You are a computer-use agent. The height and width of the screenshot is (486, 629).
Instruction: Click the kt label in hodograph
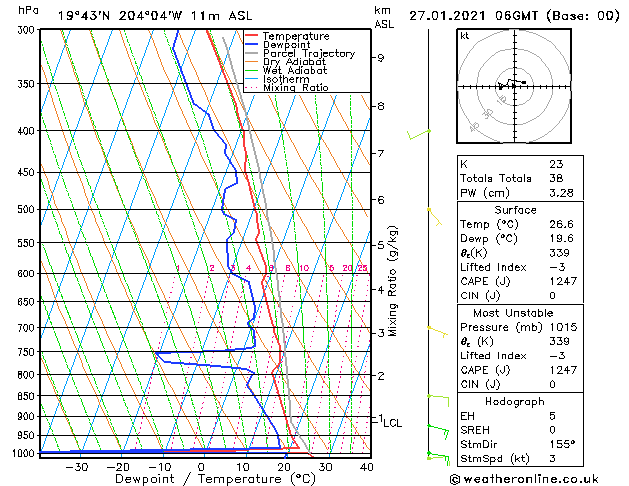pyautogui.click(x=465, y=36)
